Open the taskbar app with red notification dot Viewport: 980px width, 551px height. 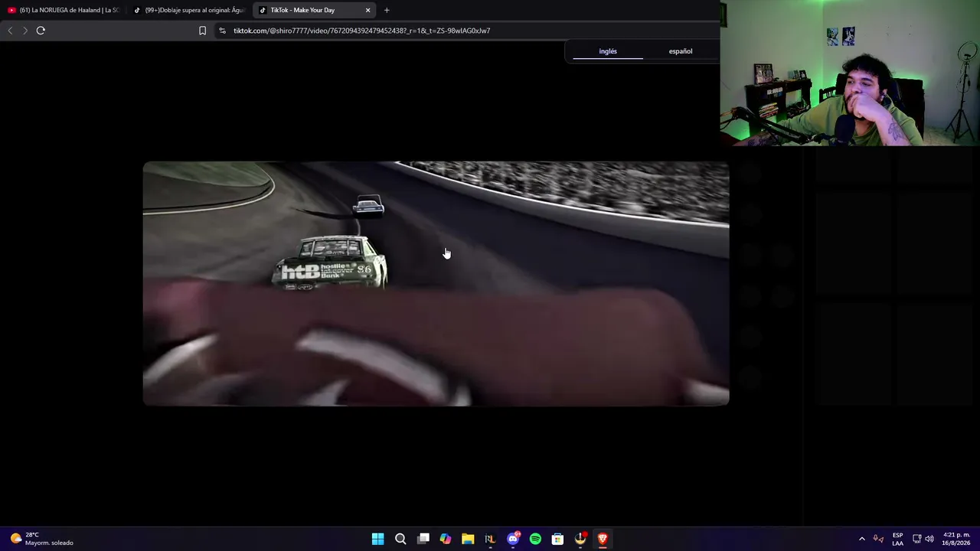[x=580, y=539]
